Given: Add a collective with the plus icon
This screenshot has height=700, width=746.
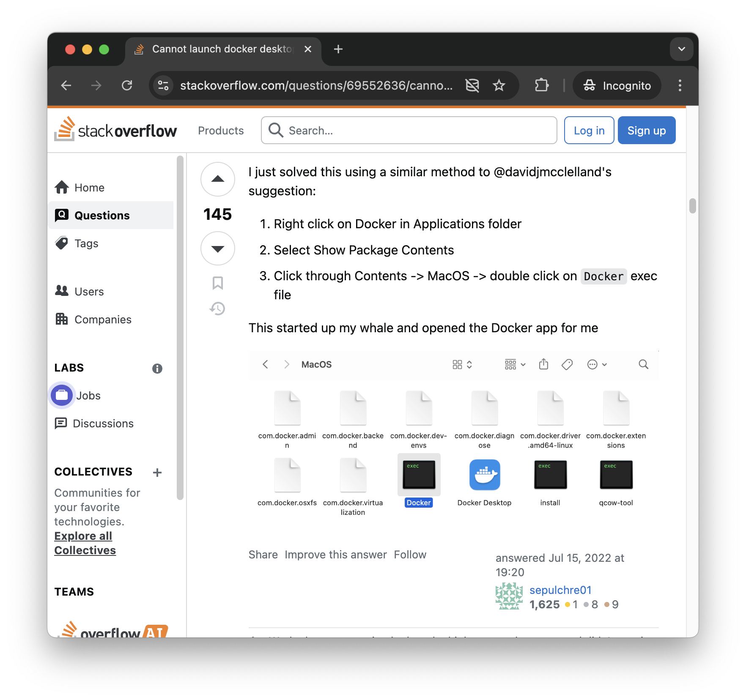Looking at the screenshot, I should coord(157,473).
